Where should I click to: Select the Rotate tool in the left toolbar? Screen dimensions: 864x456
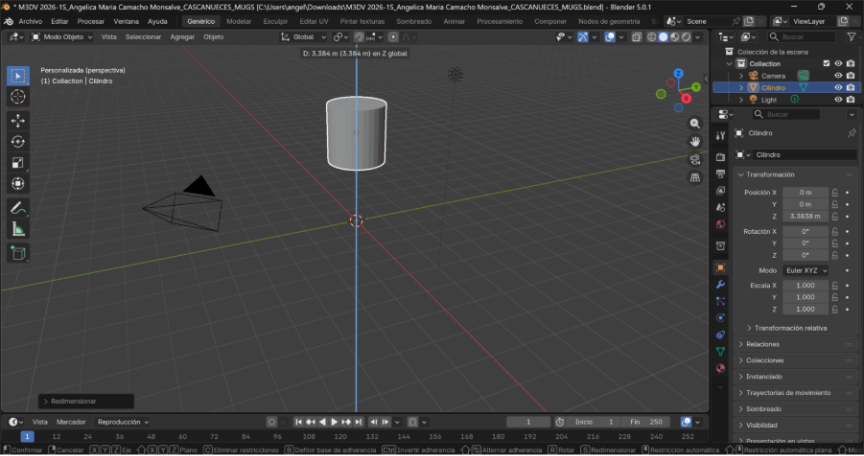18,141
